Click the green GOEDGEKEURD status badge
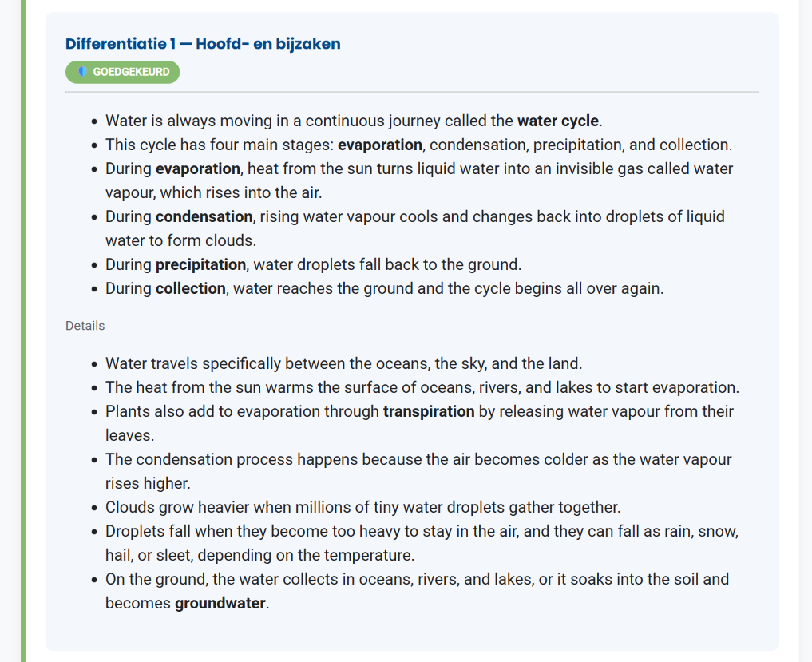Viewport: 812px width, 662px height. (123, 72)
